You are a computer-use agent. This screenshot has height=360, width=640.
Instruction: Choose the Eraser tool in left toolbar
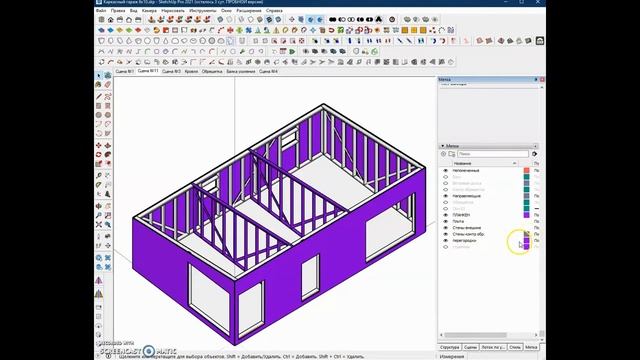tap(108, 85)
